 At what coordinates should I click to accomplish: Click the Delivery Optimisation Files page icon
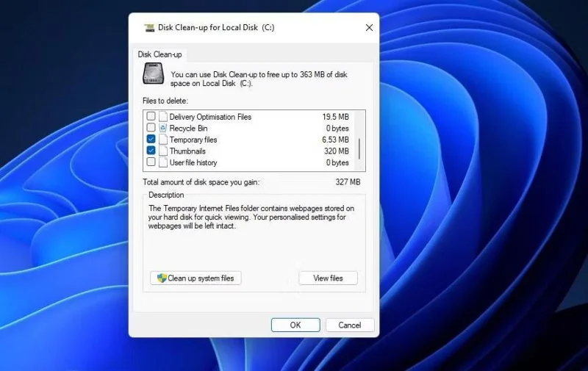point(162,117)
